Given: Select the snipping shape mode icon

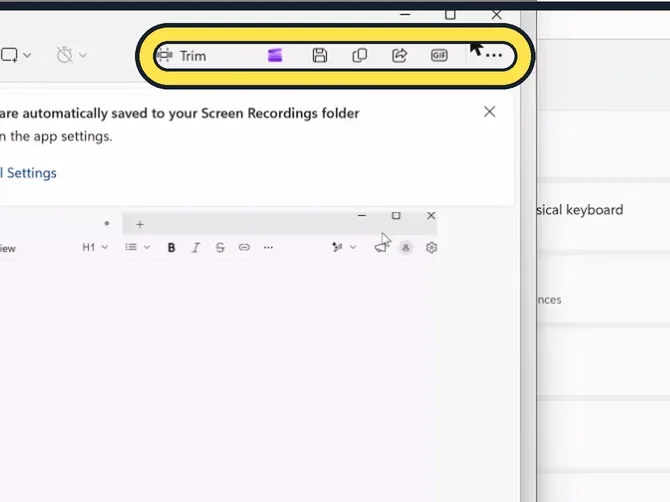Looking at the screenshot, I should 9,56.
